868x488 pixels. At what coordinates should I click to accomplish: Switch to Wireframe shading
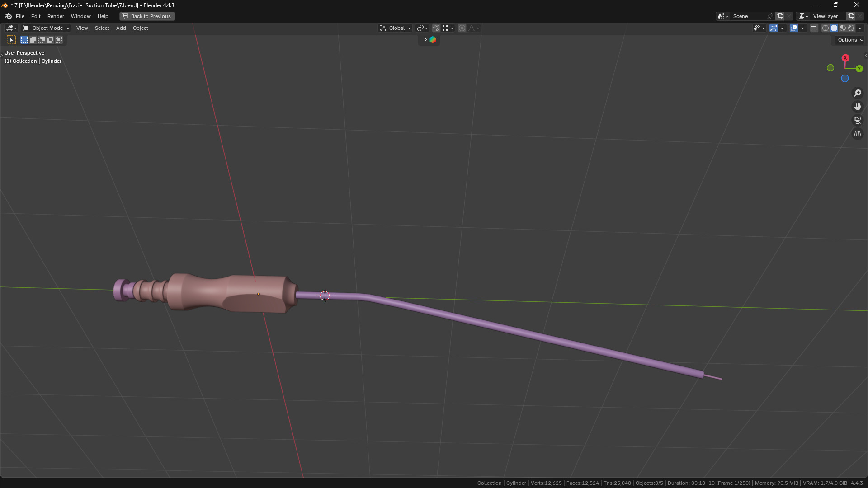[x=826, y=28]
